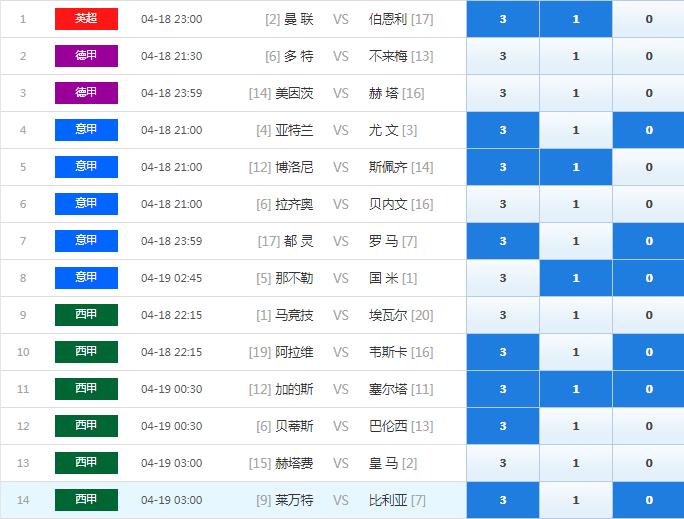Screen dimensions: 684x519
Task: Toggle the 1 pick for 莱万特 vs 比利亚
Action: point(576,500)
